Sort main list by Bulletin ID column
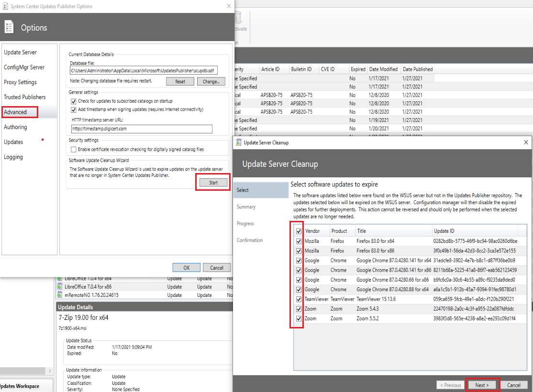This screenshot has height=392, width=533. (x=304, y=69)
